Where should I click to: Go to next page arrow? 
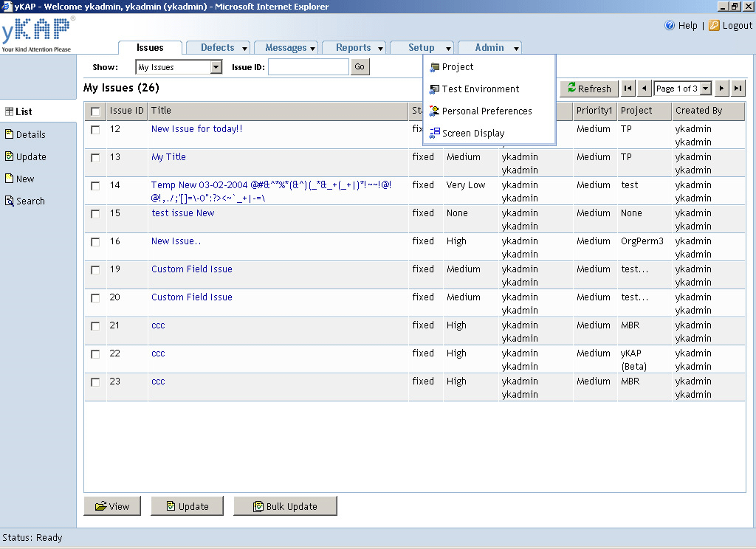pyautogui.click(x=721, y=89)
